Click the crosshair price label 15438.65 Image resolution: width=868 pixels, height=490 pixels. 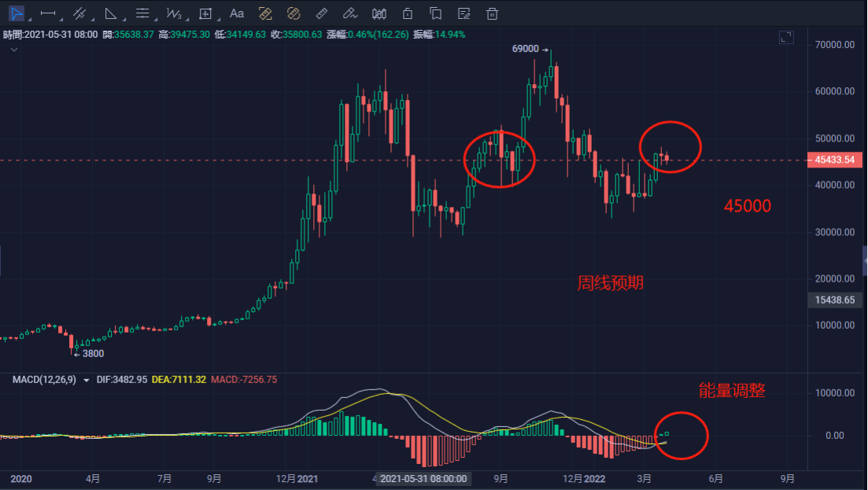[x=835, y=300]
